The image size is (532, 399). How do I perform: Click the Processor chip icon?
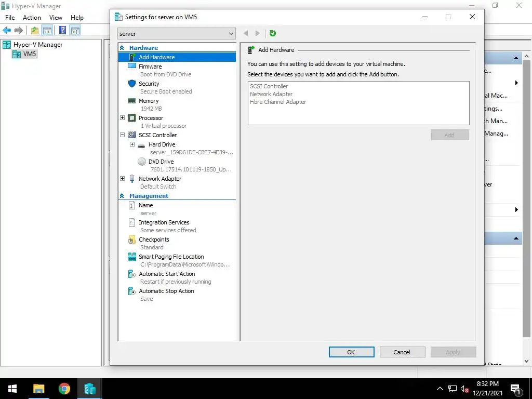(x=131, y=118)
